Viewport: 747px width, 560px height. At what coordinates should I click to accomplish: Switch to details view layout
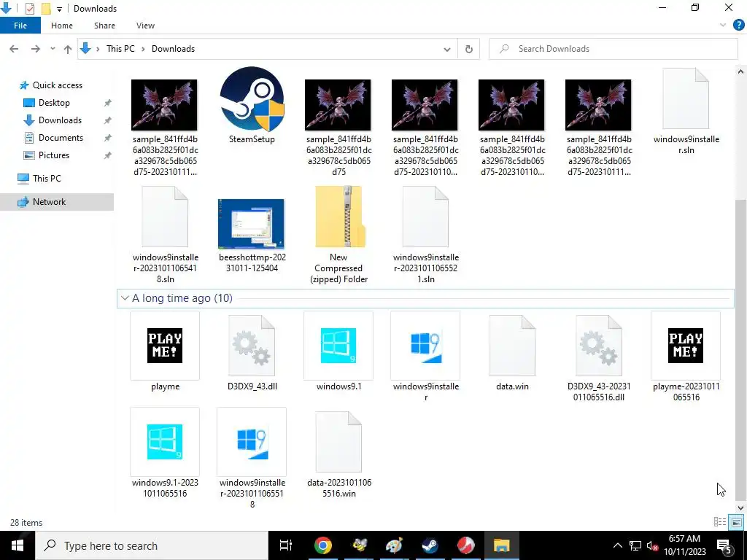point(720,522)
